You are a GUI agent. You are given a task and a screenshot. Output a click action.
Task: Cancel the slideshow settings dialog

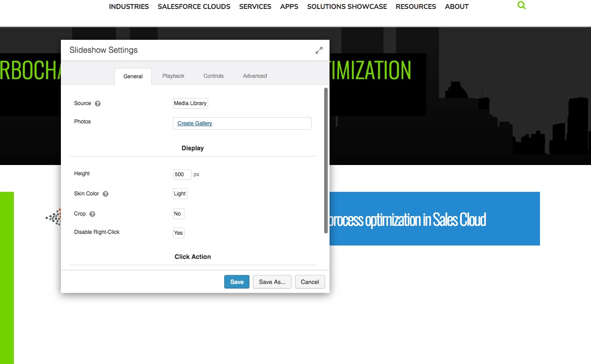coord(310,282)
